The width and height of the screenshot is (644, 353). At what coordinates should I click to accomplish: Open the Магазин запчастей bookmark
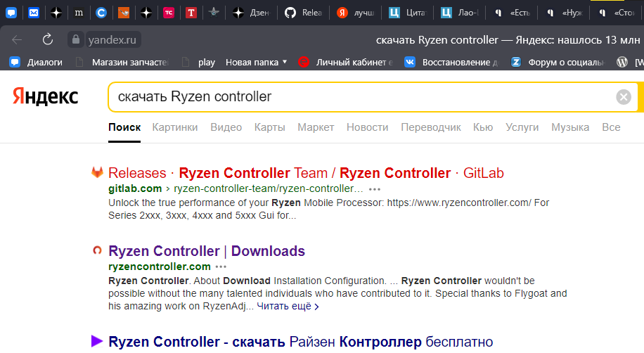[x=122, y=62]
